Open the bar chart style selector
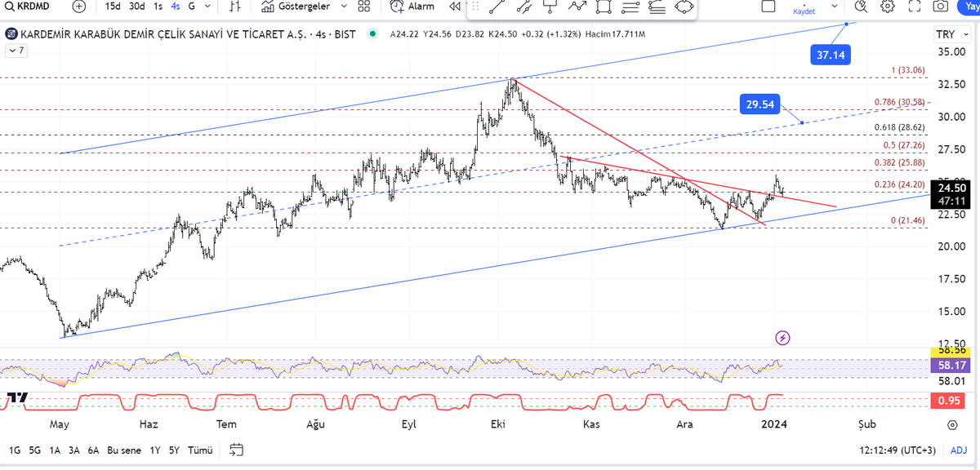The width and height of the screenshot is (980, 470). 235,6
